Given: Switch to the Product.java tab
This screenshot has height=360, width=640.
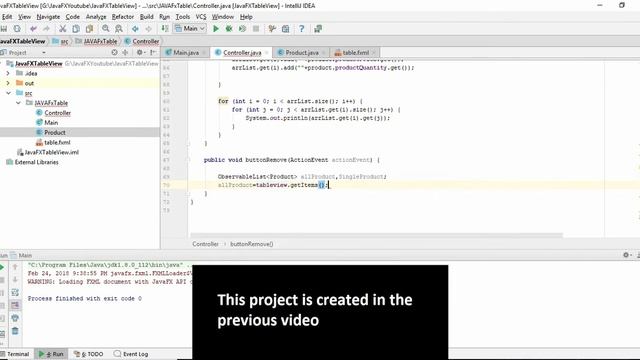Looking at the screenshot, I should 302,53.
